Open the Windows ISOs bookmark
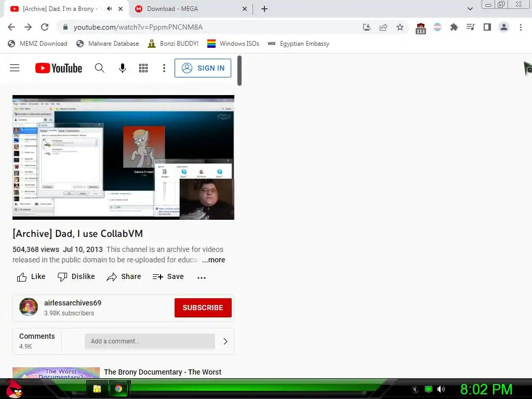The height and width of the screenshot is (399, 532). (233, 44)
